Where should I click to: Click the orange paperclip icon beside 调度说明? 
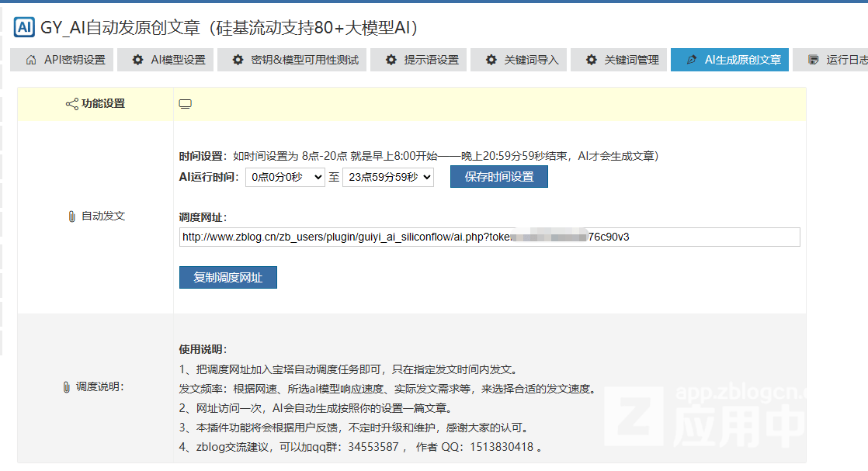66,386
